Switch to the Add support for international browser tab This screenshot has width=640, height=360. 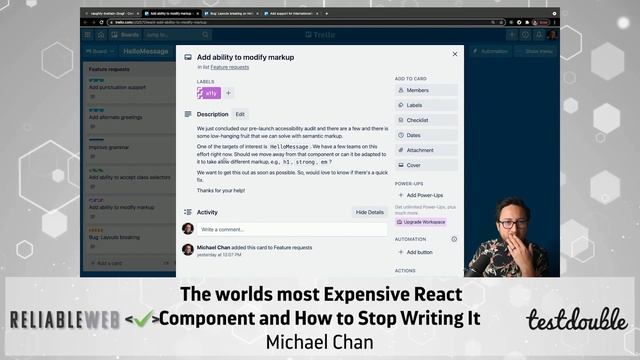pos(291,13)
